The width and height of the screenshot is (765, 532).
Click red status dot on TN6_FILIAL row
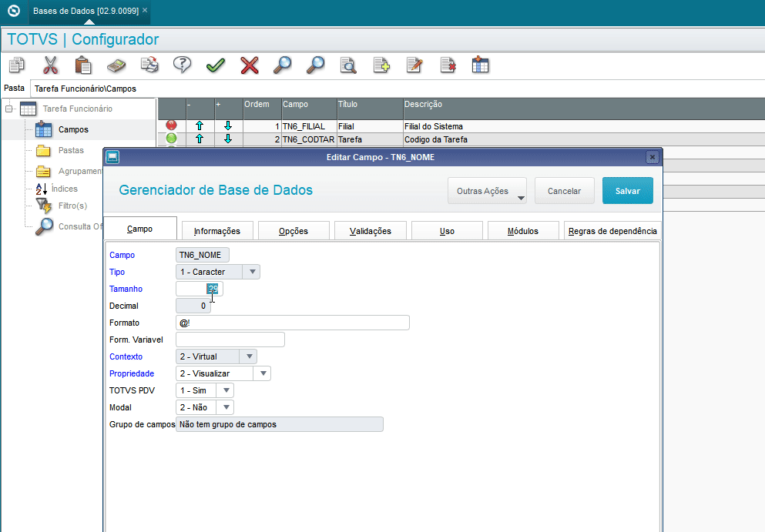(x=171, y=125)
